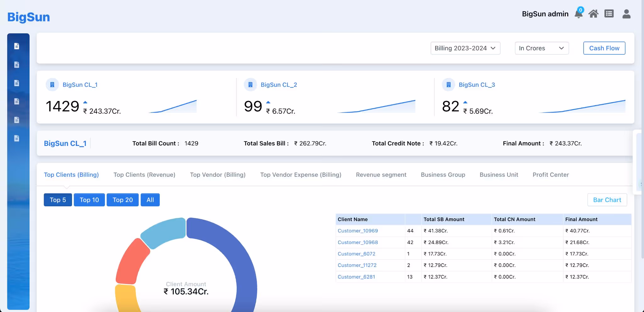The width and height of the screenshot is (644, 312).
Task: Open Customer_6072 client link
Action: pos(356,253)
